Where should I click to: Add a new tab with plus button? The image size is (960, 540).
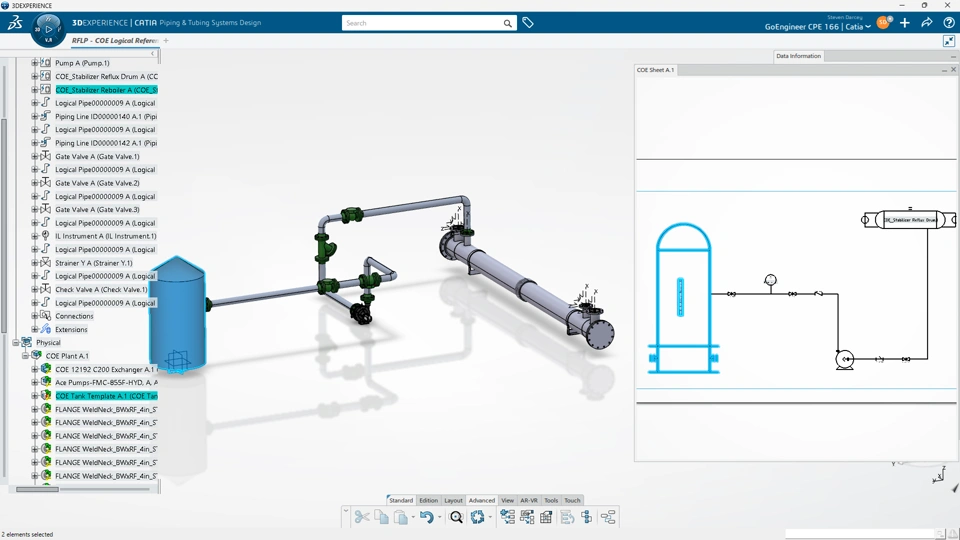(x=166, y=40)
